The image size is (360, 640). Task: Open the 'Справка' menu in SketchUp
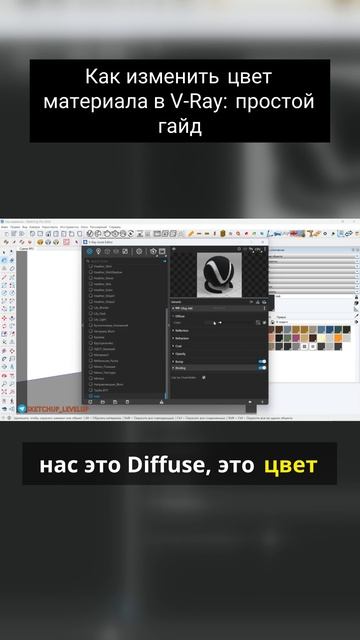click(x=115, y=227)
